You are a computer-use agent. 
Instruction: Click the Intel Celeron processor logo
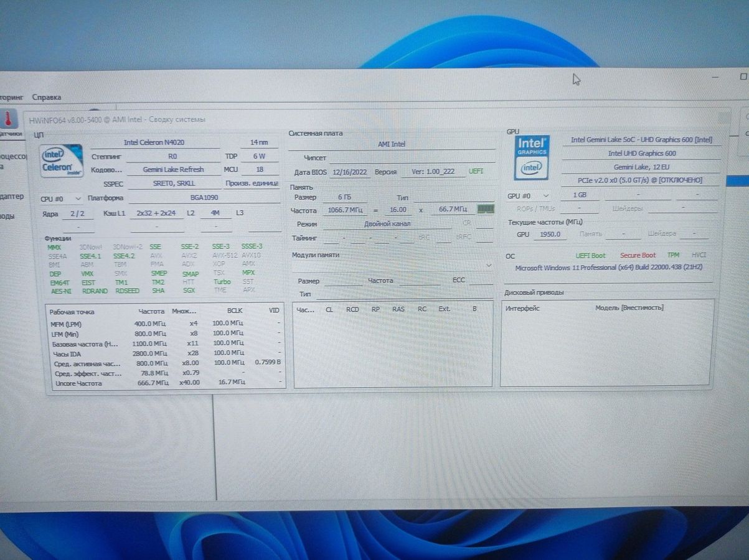(x=62, y=161)
